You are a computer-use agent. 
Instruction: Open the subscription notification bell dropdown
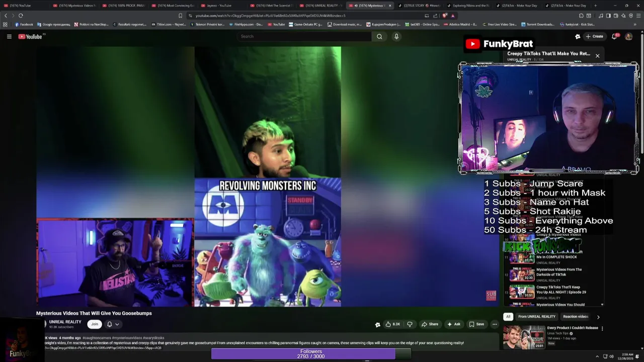113,324
